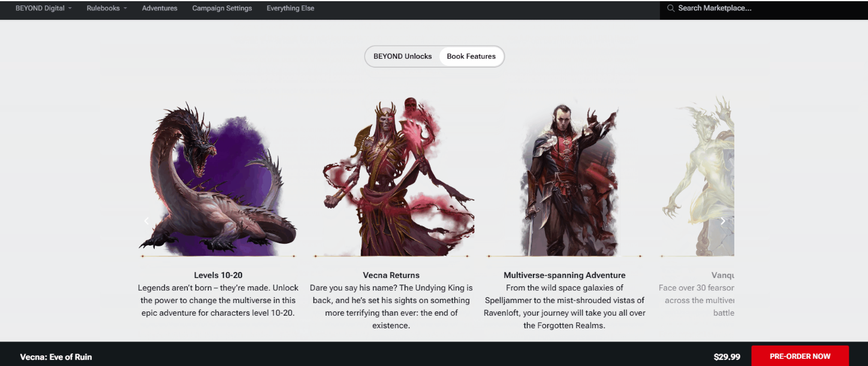
Task: Go to previous carousel slide arrow
Action: (x=146, y=221)
